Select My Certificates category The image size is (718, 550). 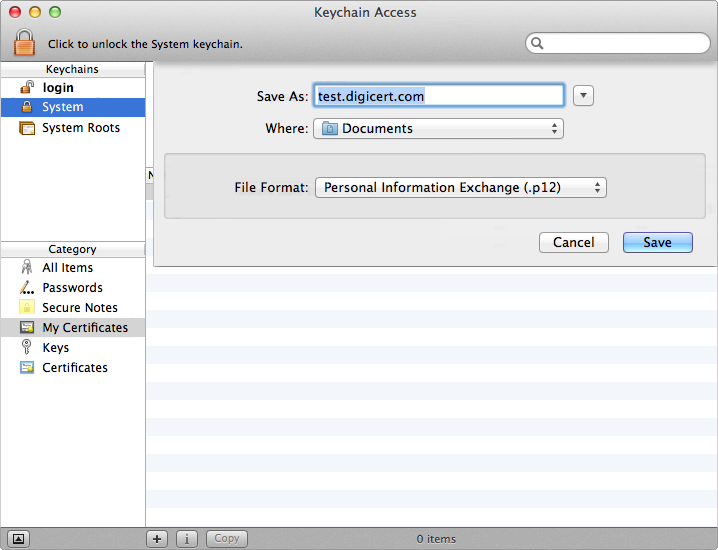pyautogui.click(x=84, y=328)
